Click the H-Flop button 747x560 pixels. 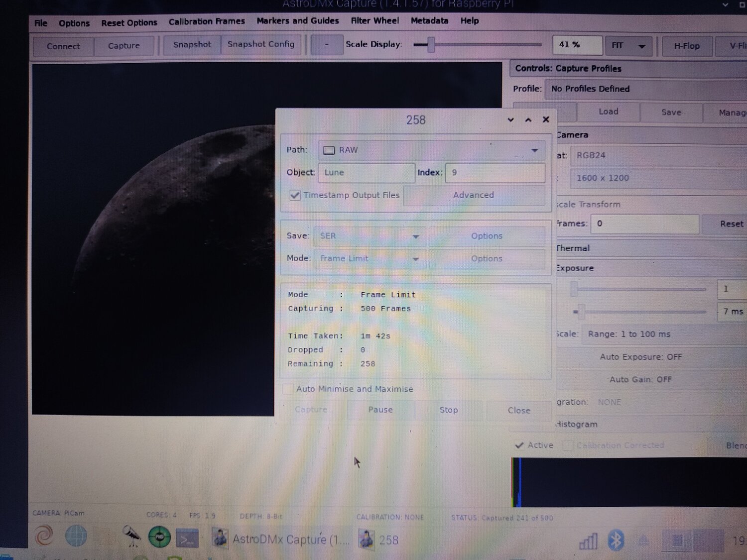pyautogui.click(x=687, y=46)
